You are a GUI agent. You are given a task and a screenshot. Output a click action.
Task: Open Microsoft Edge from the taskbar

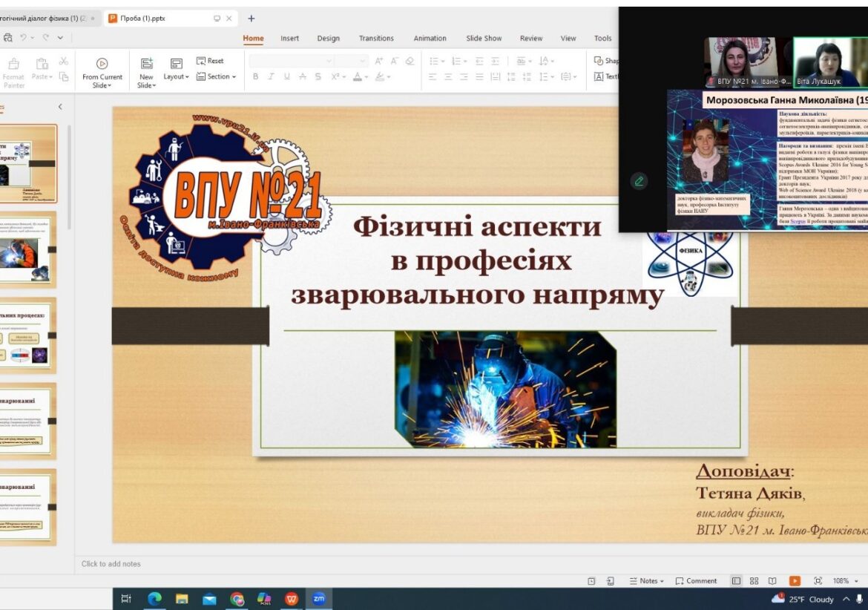pyautogui.click(x=154, y=598)
